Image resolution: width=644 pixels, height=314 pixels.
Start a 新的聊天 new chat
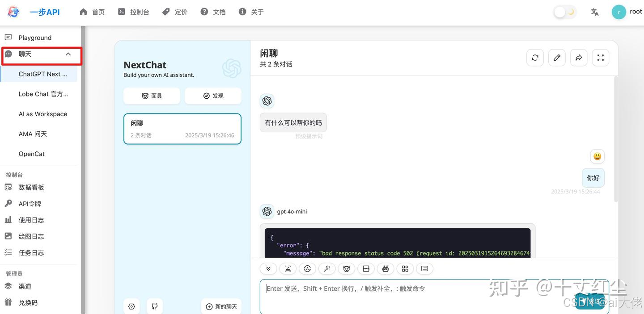[x=221, y=306]
